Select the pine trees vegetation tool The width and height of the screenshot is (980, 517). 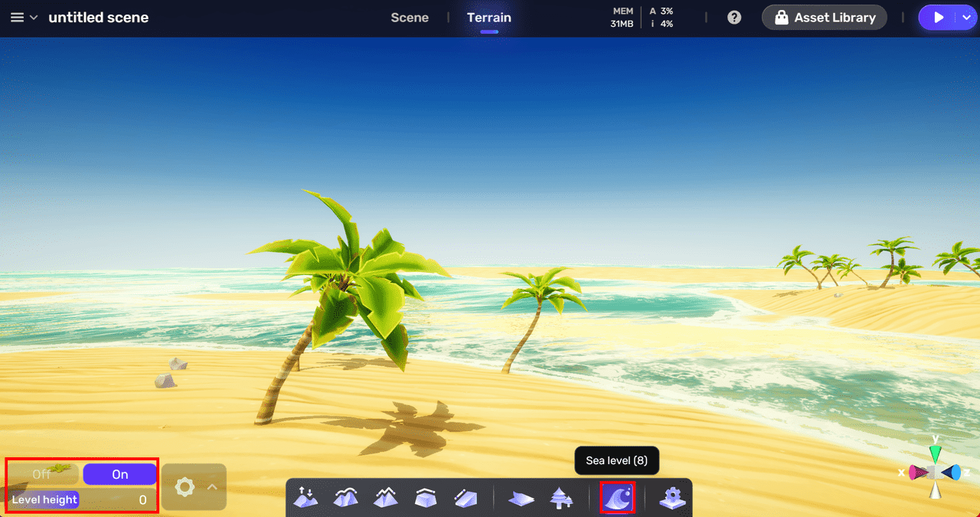click(x=561, y=498)
